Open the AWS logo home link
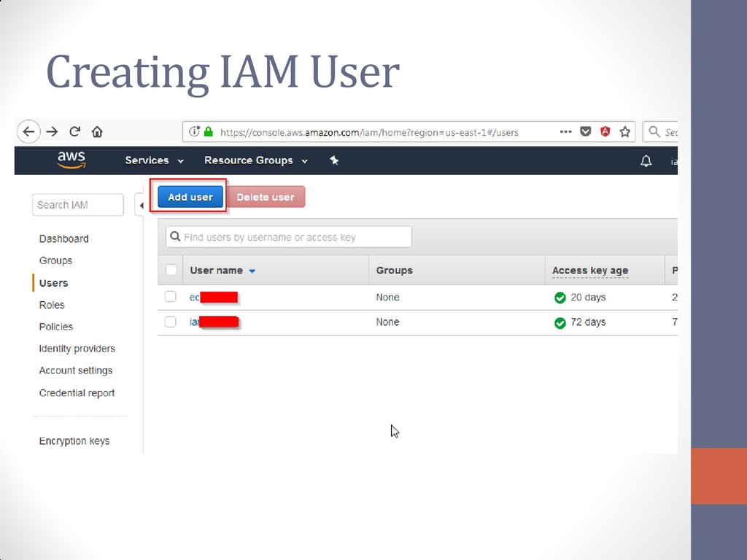The width and height of the screenshot is (747, 560). (71, 160)
